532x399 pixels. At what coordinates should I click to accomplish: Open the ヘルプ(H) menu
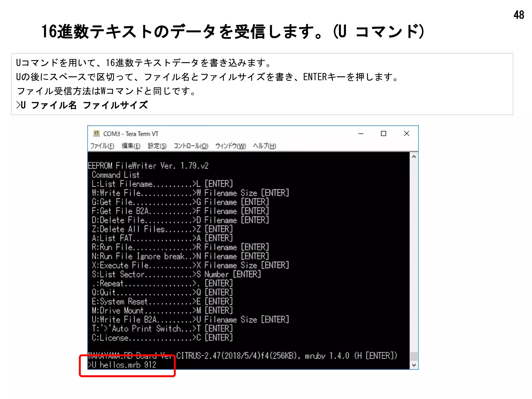(265, 146)
